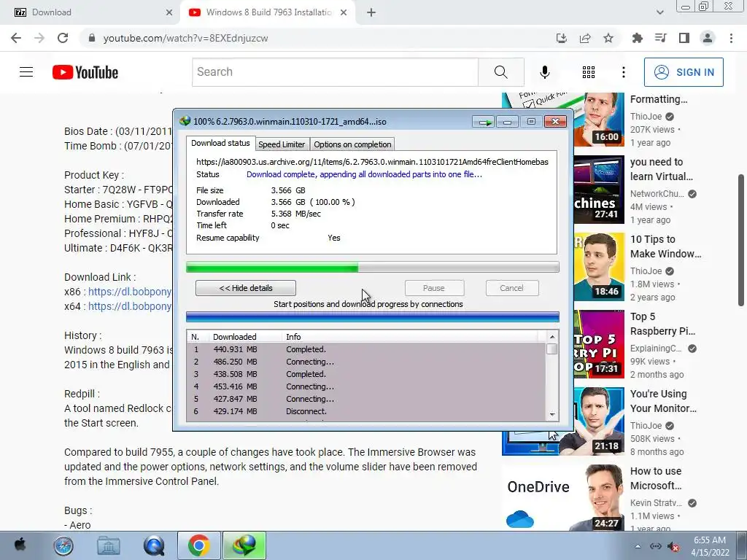Open the "You're Using Your Monitor" video title
Viewport: 747px width, 560px height.
point(663,401)
